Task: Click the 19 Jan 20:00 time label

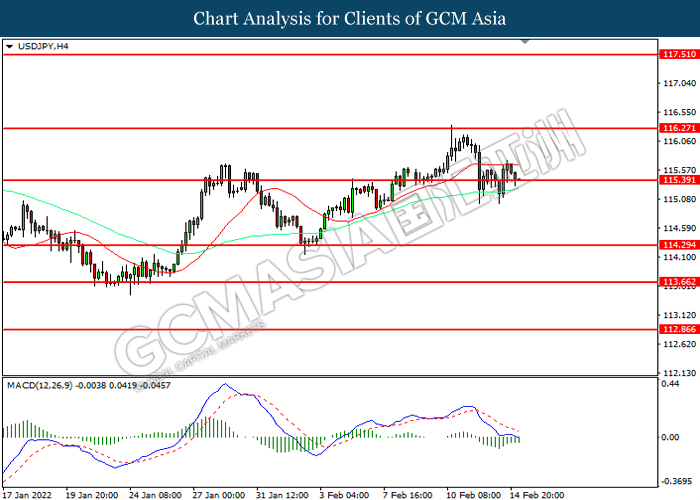Action: 92,495
